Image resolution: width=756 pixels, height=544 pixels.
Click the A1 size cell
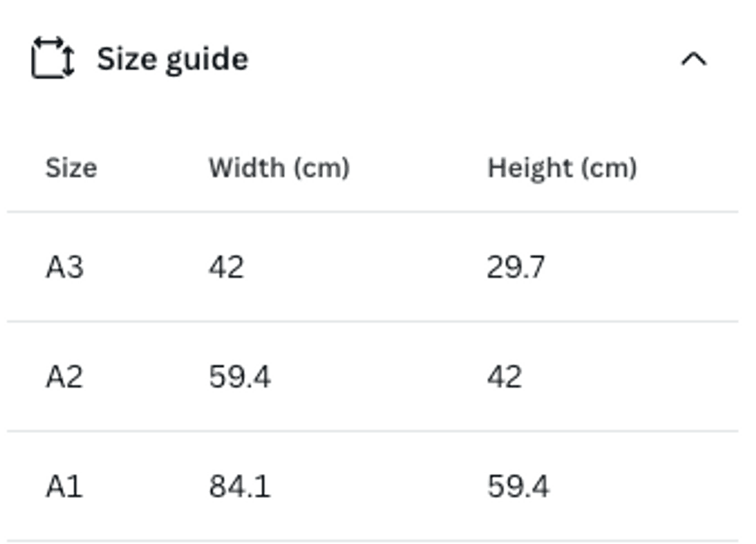tap(64, 487)
